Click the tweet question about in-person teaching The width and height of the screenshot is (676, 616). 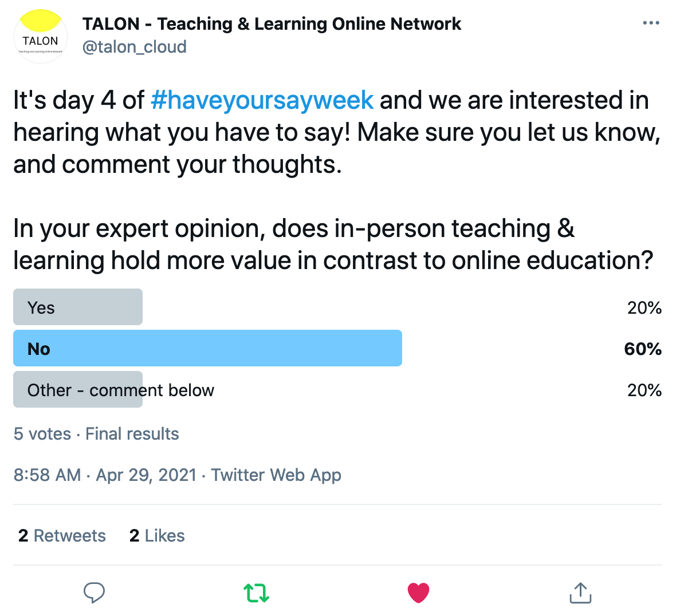tap(333, 244)
